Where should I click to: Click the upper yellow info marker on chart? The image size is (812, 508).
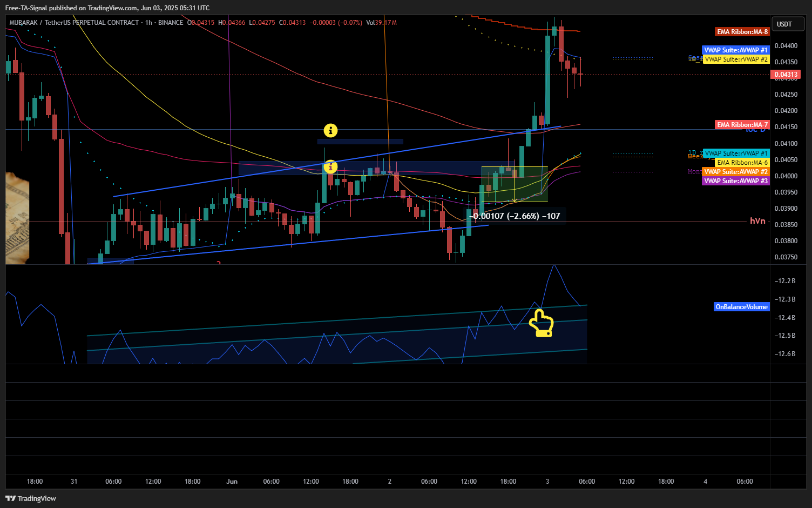pos(330,130)
